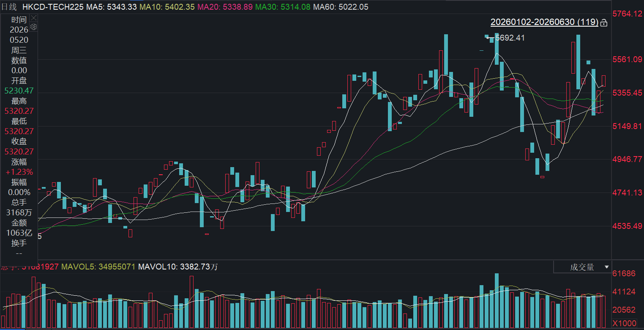Close the floating quote info panel
This screenshot has width=644, height=330.
34,18
